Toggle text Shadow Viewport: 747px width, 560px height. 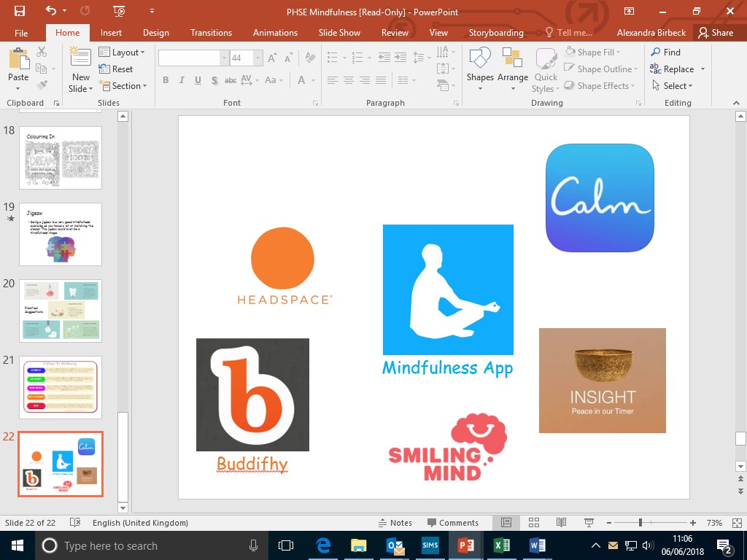tap(214, 80)
